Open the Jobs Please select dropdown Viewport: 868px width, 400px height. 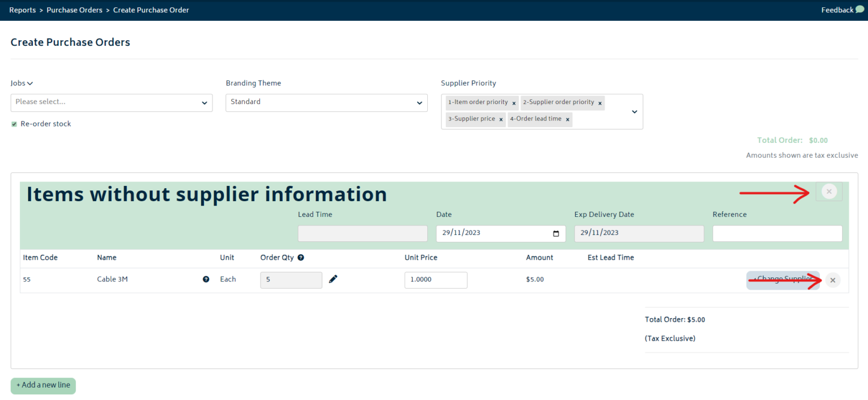[x=111, y=103]
